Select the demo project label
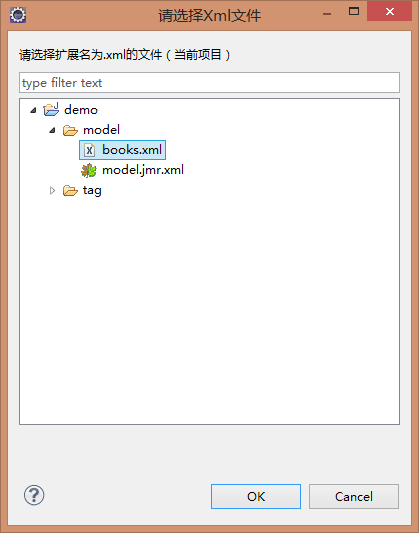This screenshot has width=419, height=533. [81, 109]
